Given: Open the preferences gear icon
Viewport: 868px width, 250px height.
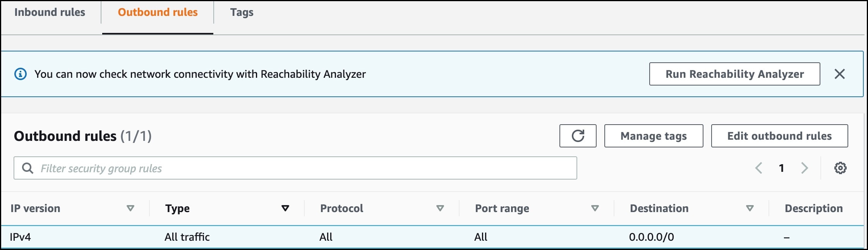Looking at the screenshot, I should pos(841,168).
